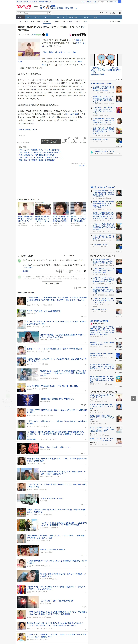This screenshot has width=138, height=644.
Task: Open the modelpress logo link
Action: tap(77, 35)
